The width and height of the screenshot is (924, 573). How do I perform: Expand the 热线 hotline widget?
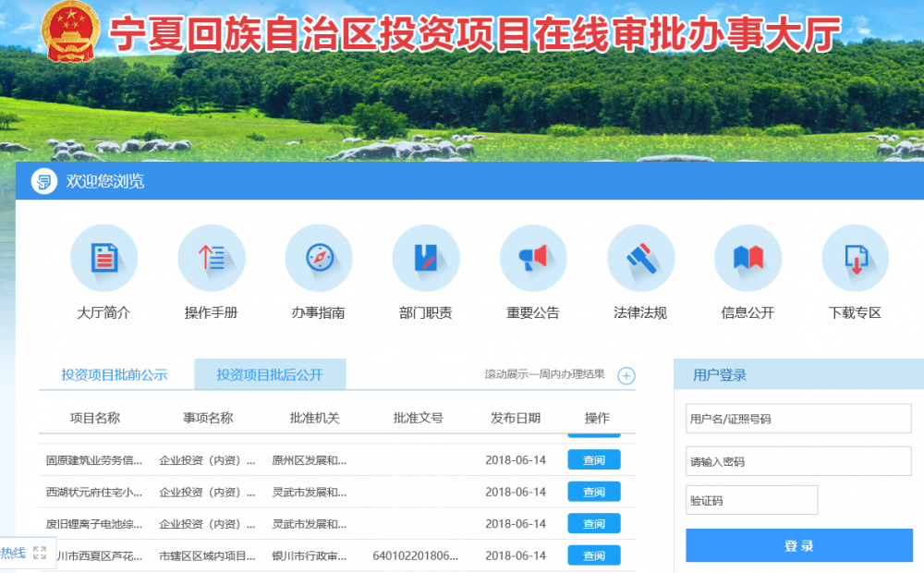[x=39, y=553]
